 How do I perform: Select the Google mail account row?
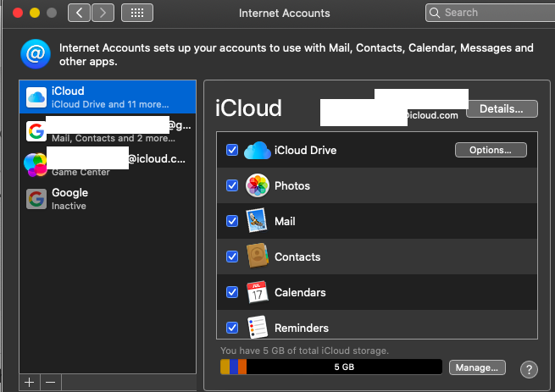[x=108, y=131]
